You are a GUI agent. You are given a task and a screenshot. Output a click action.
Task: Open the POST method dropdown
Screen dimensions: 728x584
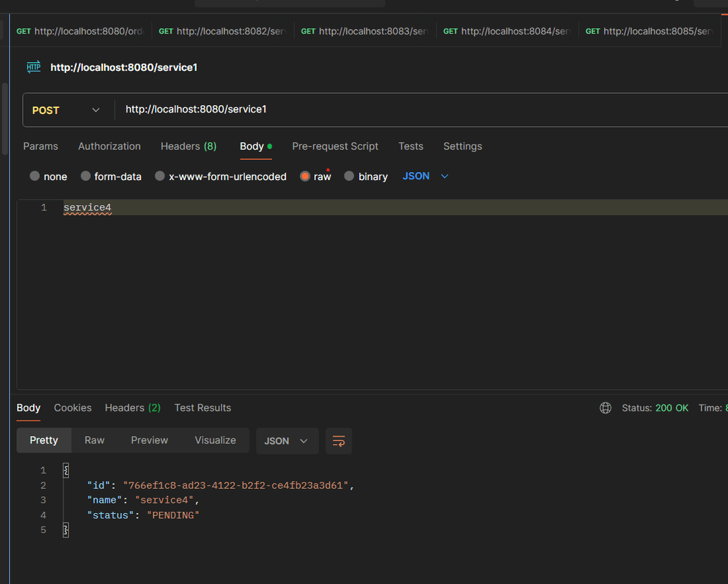[x=66, y=110]
